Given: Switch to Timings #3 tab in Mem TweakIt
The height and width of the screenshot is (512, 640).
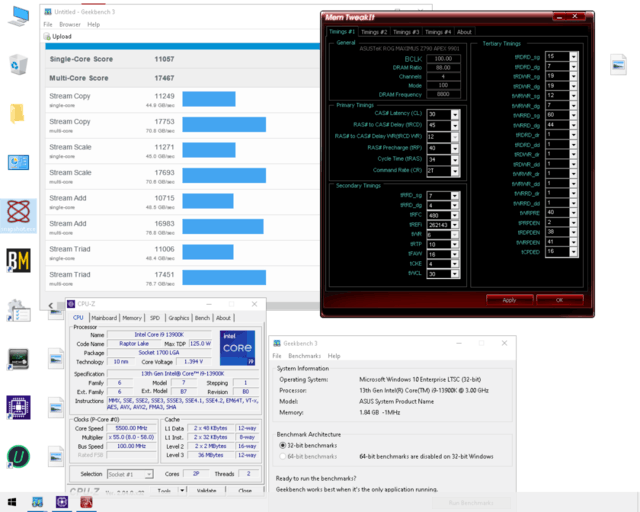Looking at the screenshot, I should [406, 32].
